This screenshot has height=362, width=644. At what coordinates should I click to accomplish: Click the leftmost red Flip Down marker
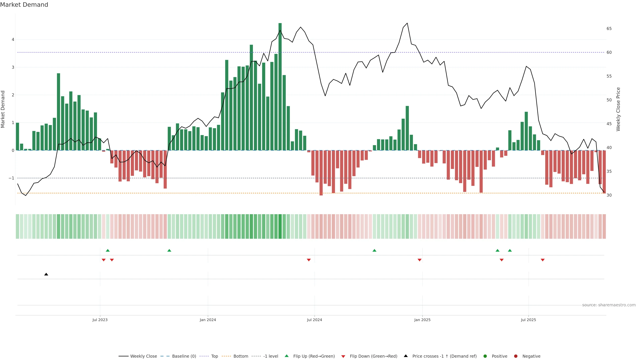pyautogui.click(x=103, y=260)
